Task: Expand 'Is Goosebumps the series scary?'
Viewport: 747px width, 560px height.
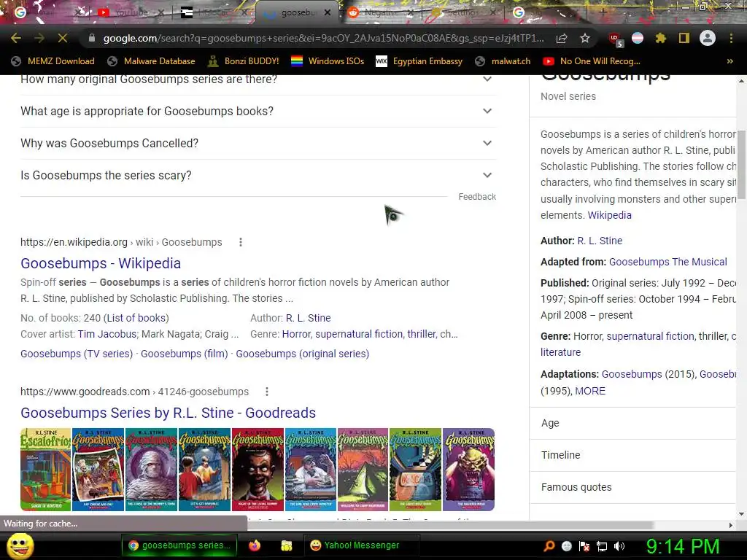Action: tap(258, 175)
